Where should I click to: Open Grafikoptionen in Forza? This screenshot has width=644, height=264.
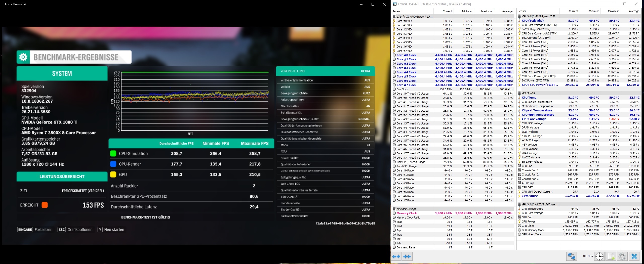[x=80, y=230]
